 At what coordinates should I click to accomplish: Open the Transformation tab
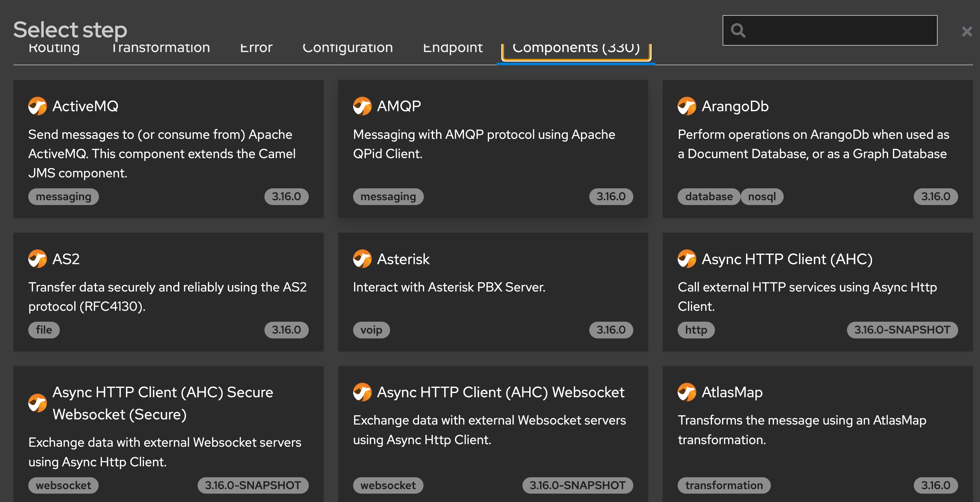point(161,47)
